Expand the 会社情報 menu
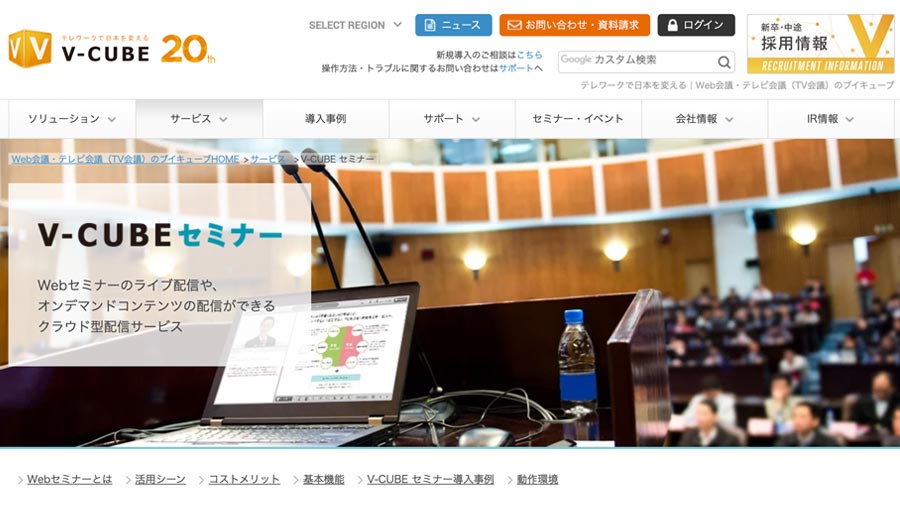 tap(704, 119)
